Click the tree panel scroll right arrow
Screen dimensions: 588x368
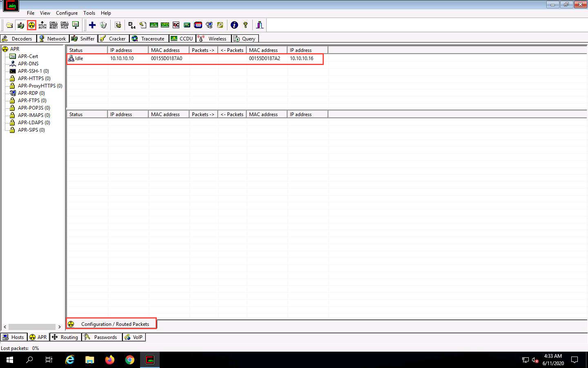tap(60, 327)
